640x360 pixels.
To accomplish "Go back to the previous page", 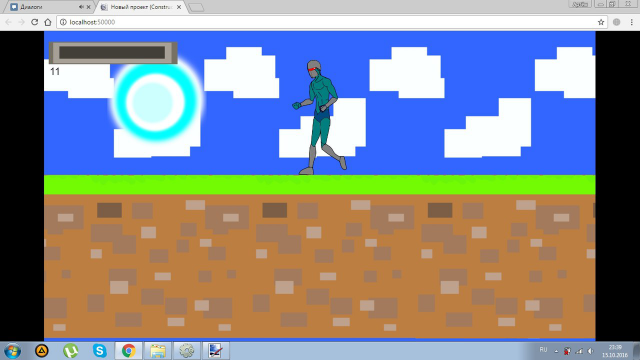I will coord(9,22).
